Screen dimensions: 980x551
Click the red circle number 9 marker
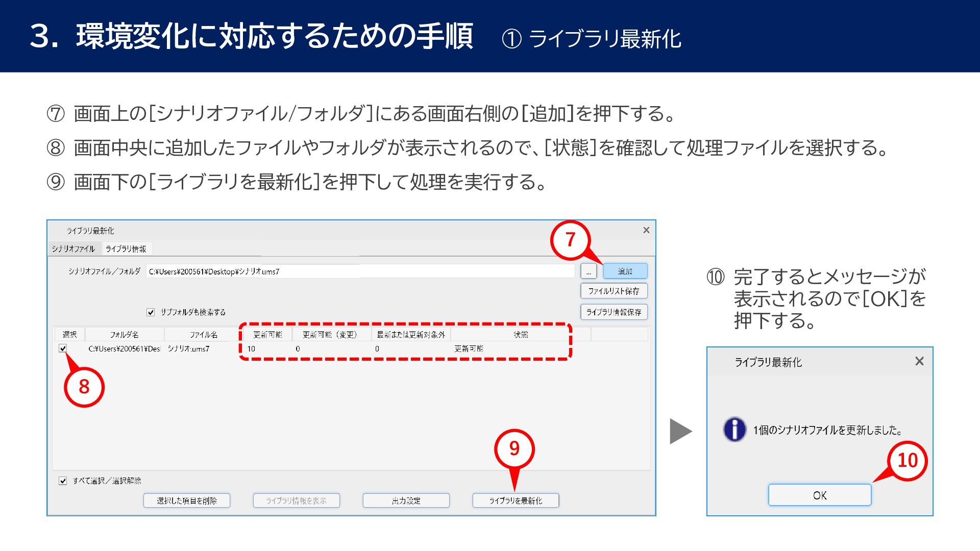point(514,448)
